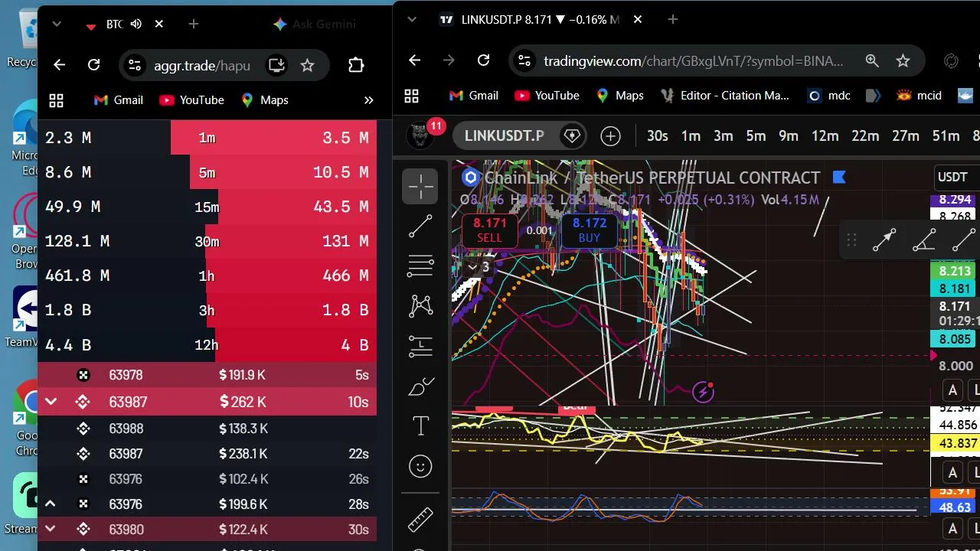This screenshot has height=551, width=980.
Task: Click the drag handle of the floating drawing toolbar
Action: click(x=851, y=240)
